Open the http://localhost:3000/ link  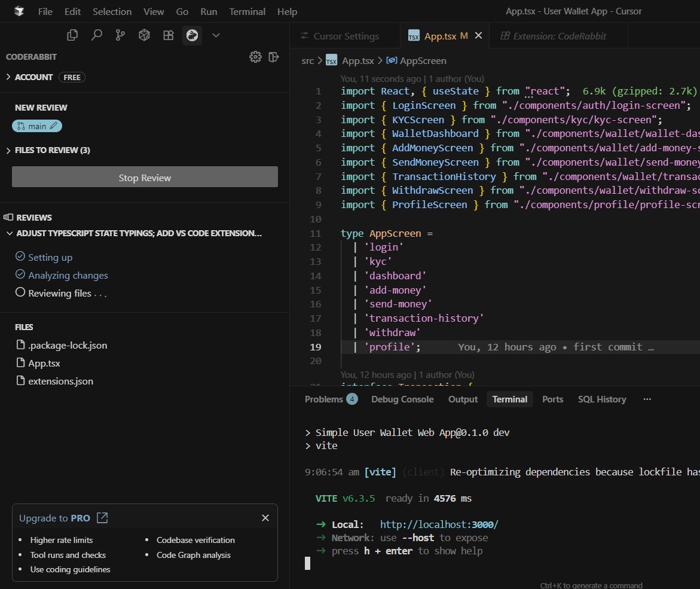click(x=439, y=524)
